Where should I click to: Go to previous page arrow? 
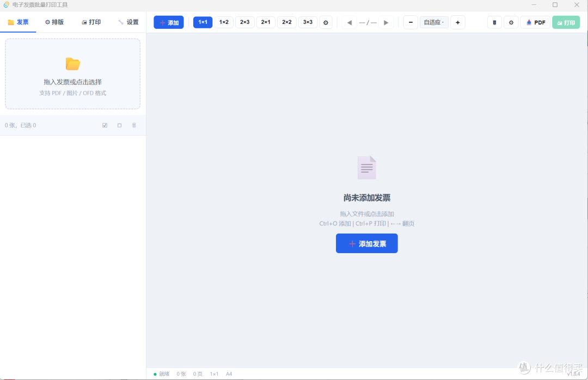pos(350,22)
